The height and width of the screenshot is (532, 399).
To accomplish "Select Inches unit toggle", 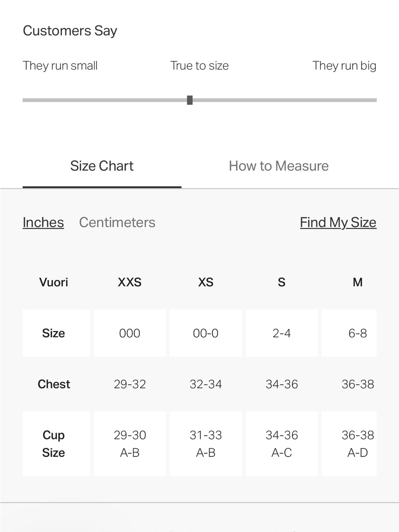I will pyautogui.click(x=43, y=222).
